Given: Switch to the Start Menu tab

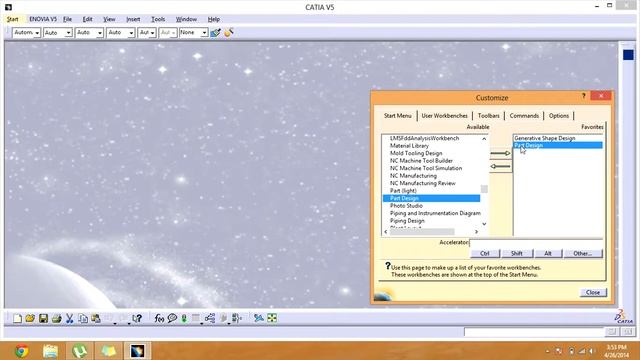Looking at the screenshot, I should pos(398,116).
